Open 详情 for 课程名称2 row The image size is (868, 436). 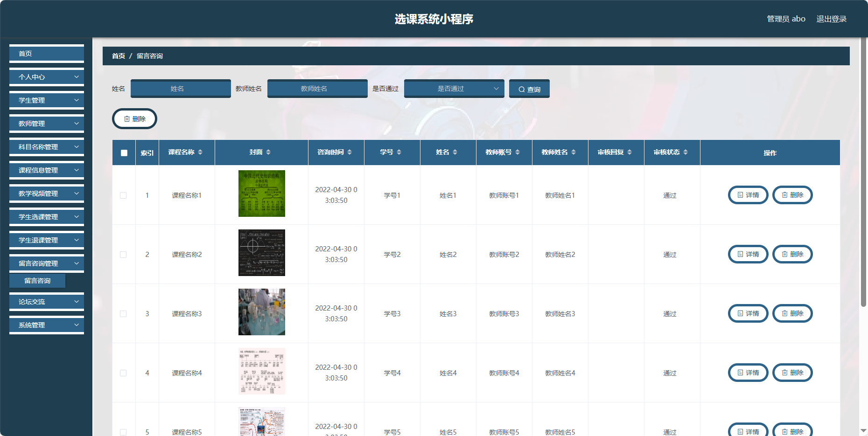(748, 254)
